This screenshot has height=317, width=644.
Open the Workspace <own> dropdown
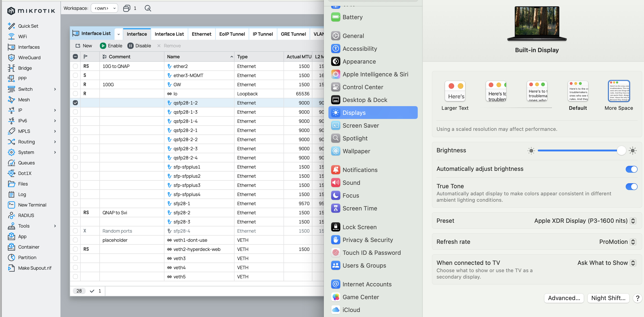click(104, 8)
